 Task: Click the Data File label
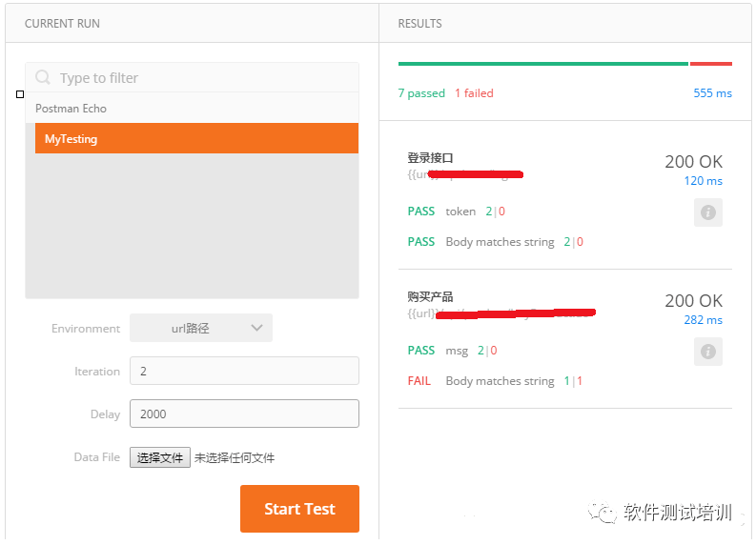pos(97,456)
